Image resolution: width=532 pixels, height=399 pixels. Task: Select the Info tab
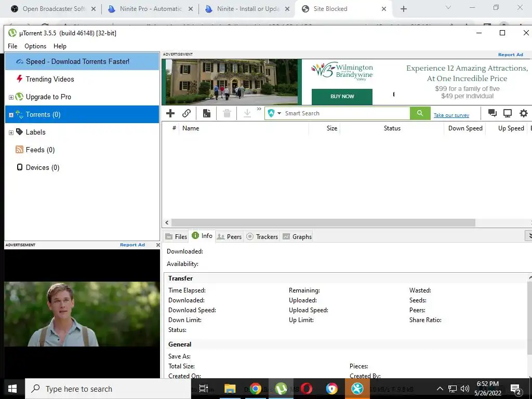click(x=202, y=236)
